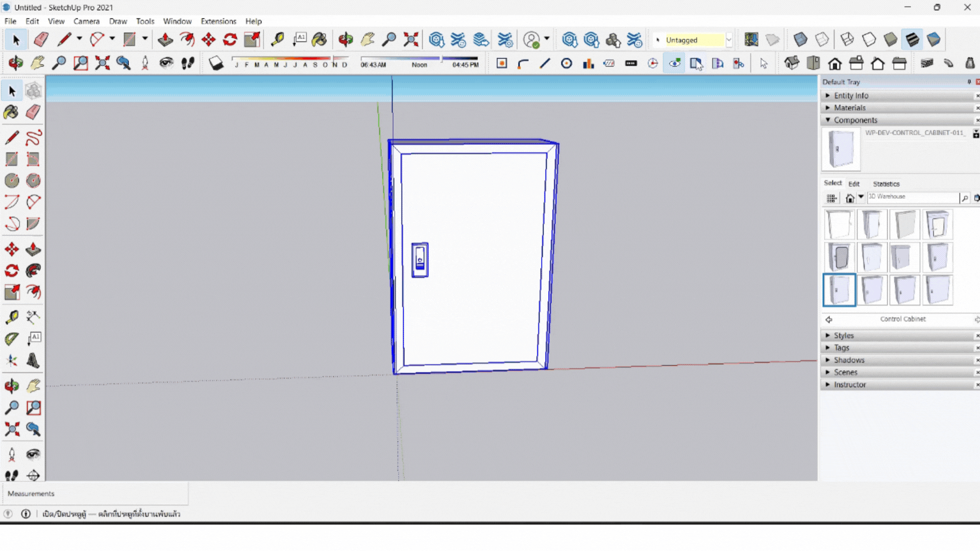Viewport: 980px width, 551px height.
Task: Select the Offset tool in left toolbar
Action: click(33, 292)
